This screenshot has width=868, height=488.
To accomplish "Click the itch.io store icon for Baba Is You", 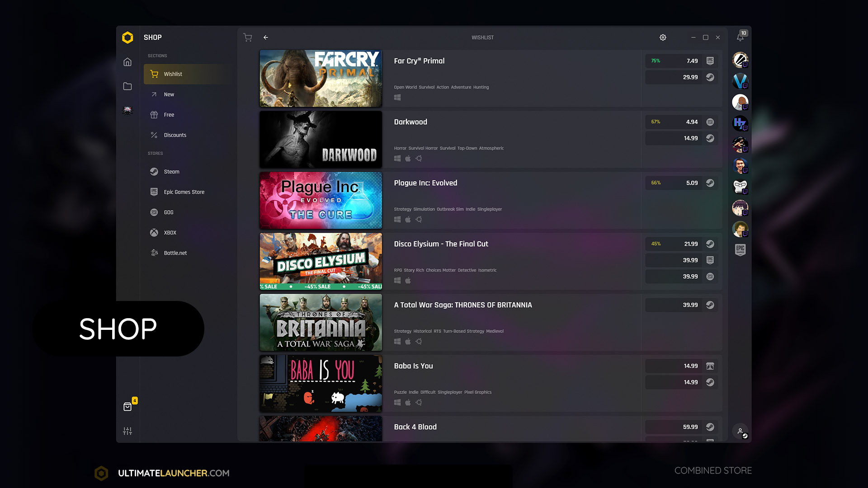I will (x=710, y=366).
